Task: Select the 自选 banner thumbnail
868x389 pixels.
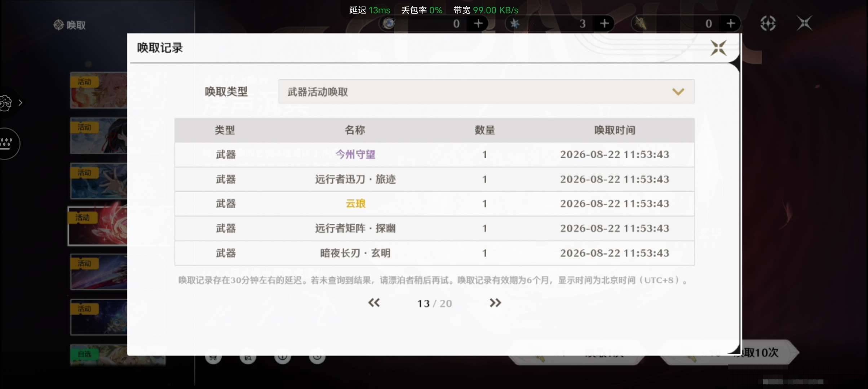Action: [x=99, y=355]
